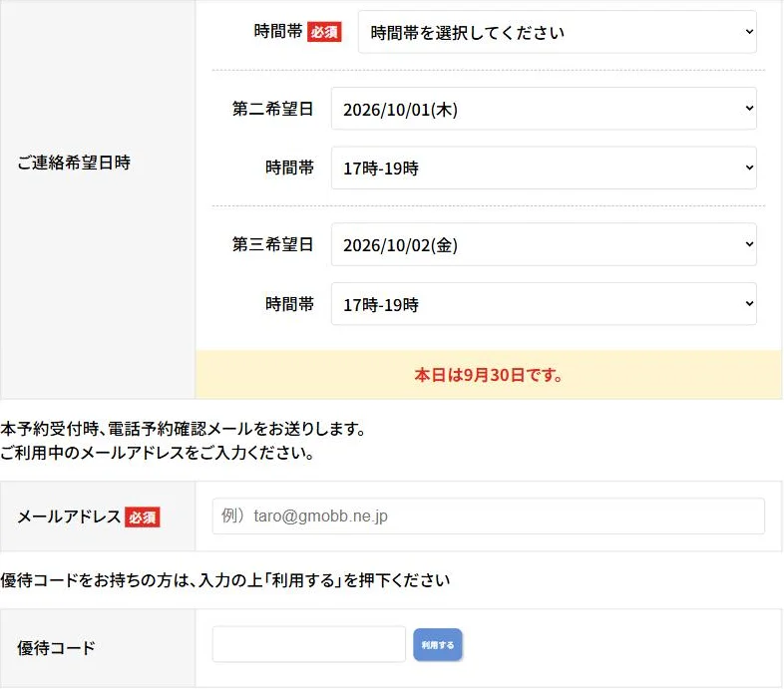Open the 第二希望日 date dropdown showing 2026/10/01(木)

tap(544, 109)
